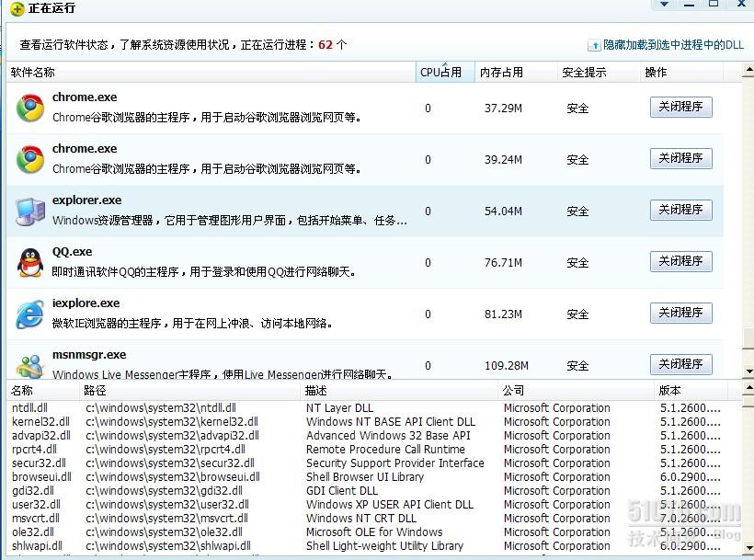Sort DLL list by 路径 header
Viewport: 754px width, 560px height.
tap(190, 390)
